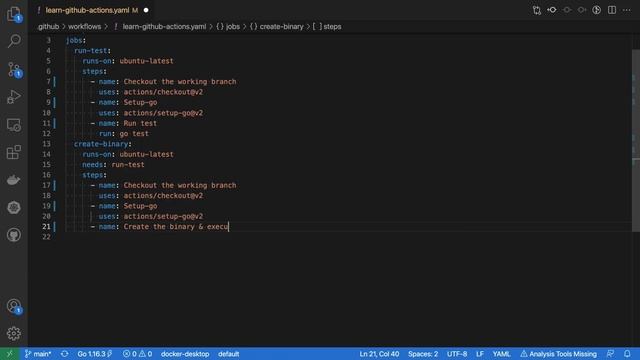Click line 11 name: Run test

click(x=124, y=123)
